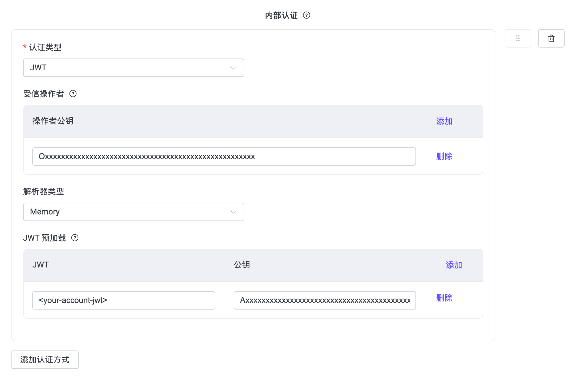Open the 认证类型 dropdown showing JWT
The width and height of the screenshot is (588, 377).
(133, 68)
